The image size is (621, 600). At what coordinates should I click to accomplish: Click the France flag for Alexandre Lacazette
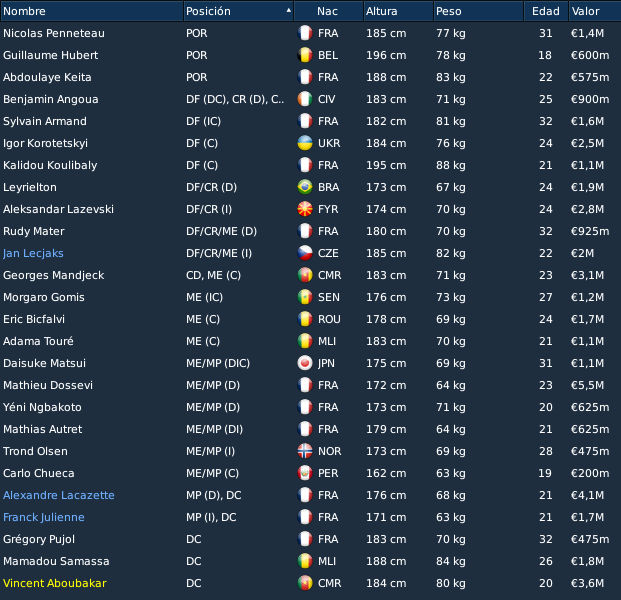coord(305,495)
